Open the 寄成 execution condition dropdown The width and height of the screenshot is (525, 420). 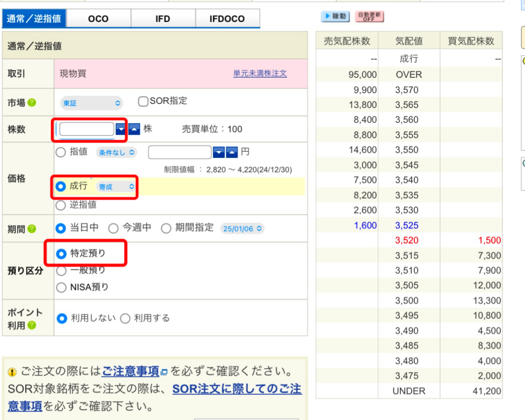(116, 187)
